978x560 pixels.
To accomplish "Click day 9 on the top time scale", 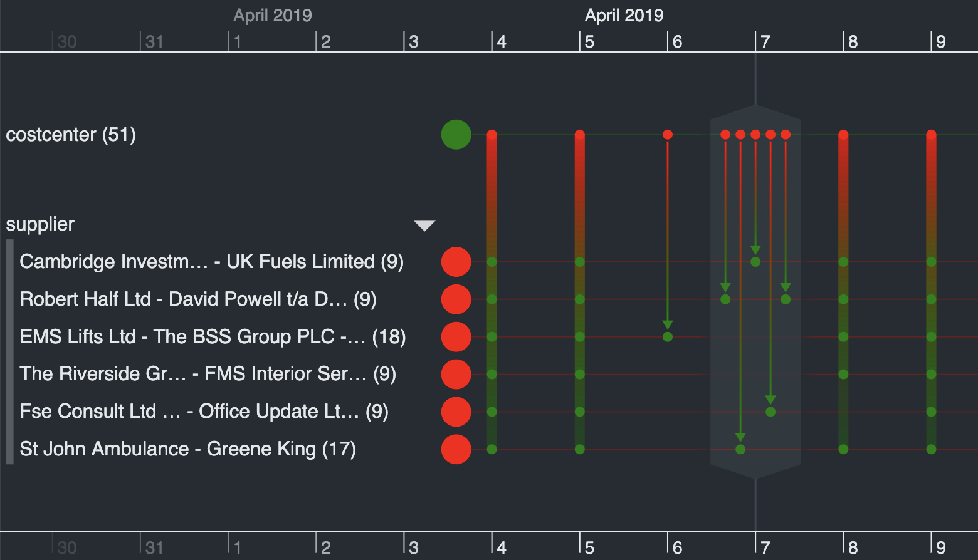I will (941, 42).
